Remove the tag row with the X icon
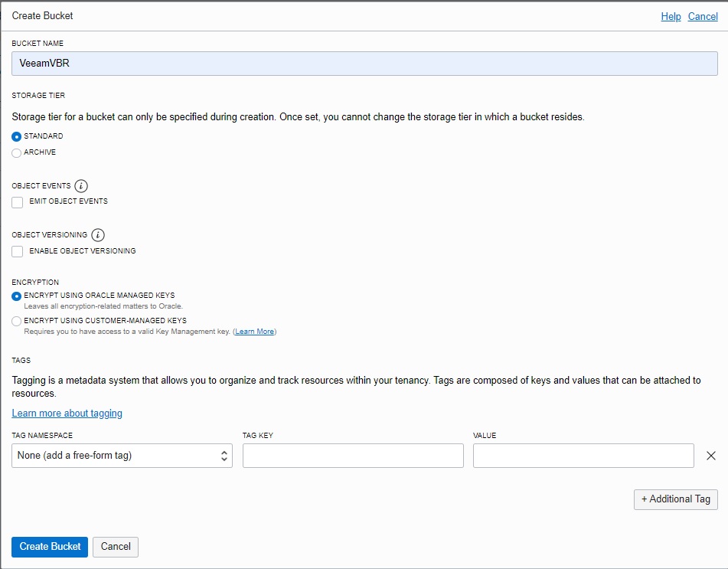The height and width of the screenshot is (569, 728). pos(711,456)
